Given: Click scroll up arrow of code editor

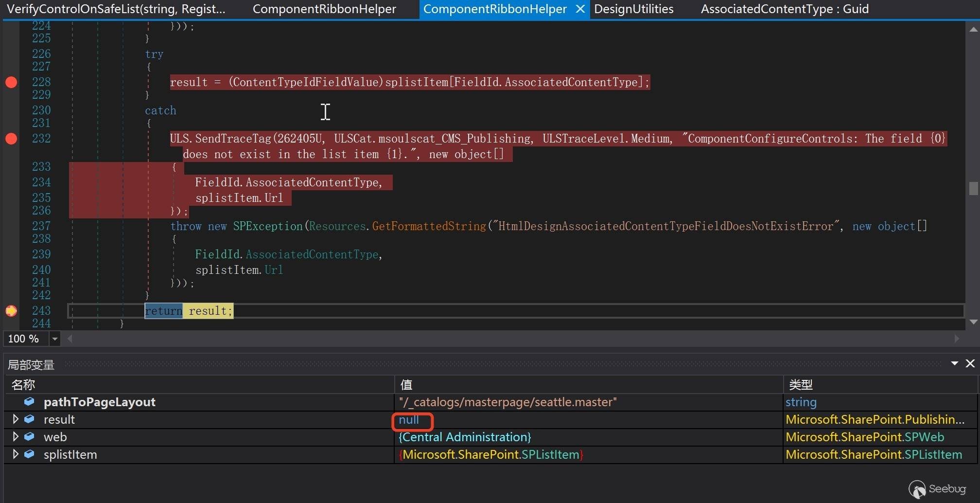Looking at the screenshot, I should 973,30.
